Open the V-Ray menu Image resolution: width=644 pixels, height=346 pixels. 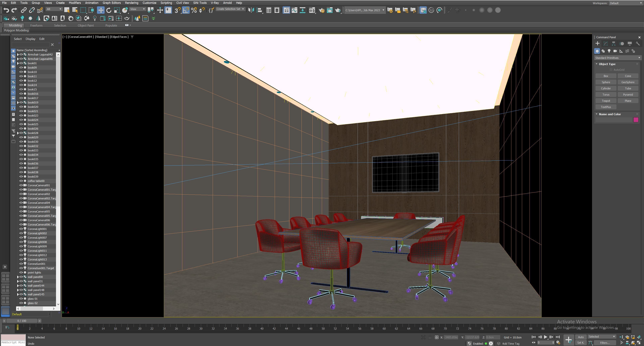tap(214, 3)
